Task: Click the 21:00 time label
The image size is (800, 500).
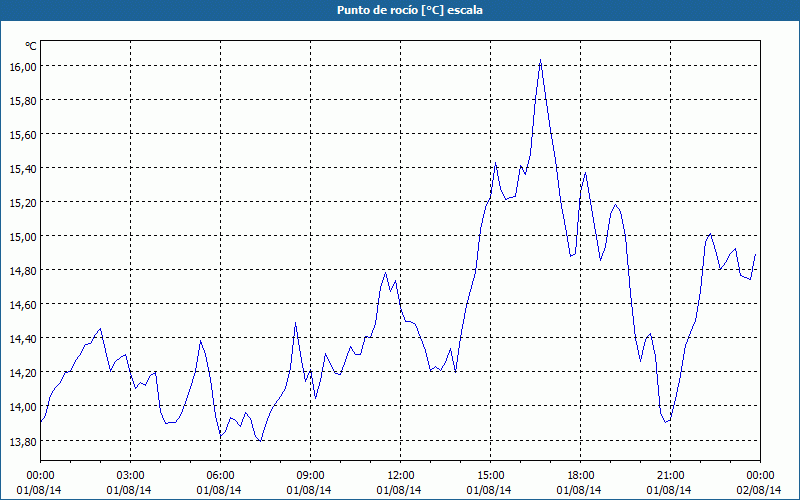Action: tap(670, 476)
